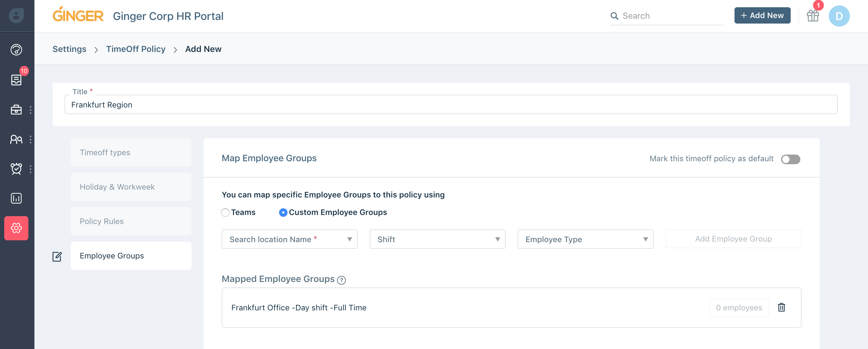Viewport: 868px width, 349px height.
Task: Select the Custom Employee Groups radio button
Action: coord(283,212)
